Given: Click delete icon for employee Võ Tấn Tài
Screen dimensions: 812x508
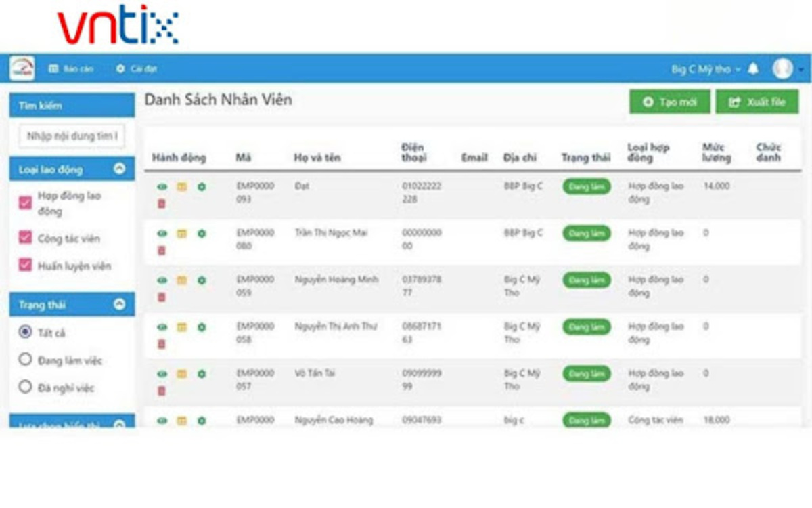Looking at the screenshot, I should click(x=162, y=391).
